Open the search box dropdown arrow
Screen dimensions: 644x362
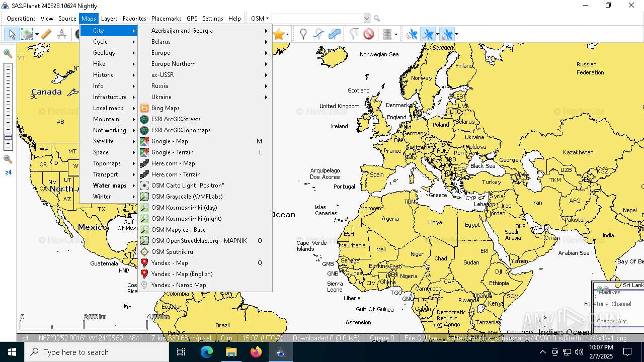[x=367, y=18]
